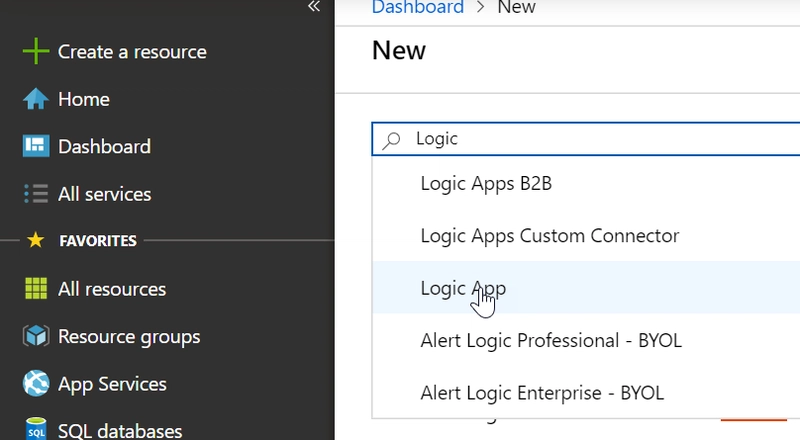Open the SQL databases icon
Screen dimensions: 800x440
click(36, 430)
